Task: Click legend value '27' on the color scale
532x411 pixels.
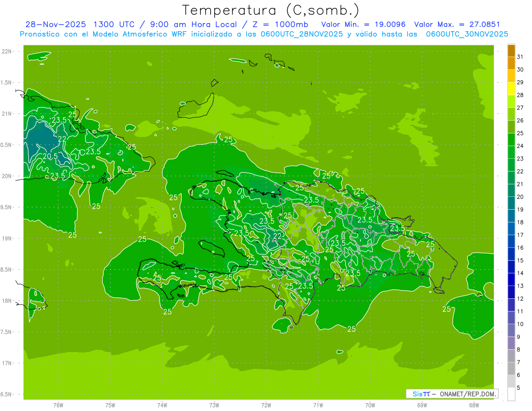Action: tap(520, 108)
